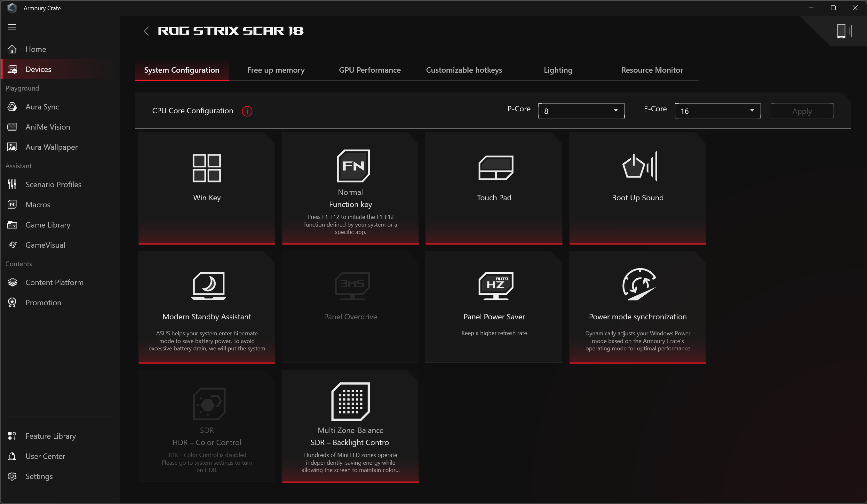Screen dimensions: 867x504
Task: Open the Macros sidebar icon
Action: click(12, 205)
